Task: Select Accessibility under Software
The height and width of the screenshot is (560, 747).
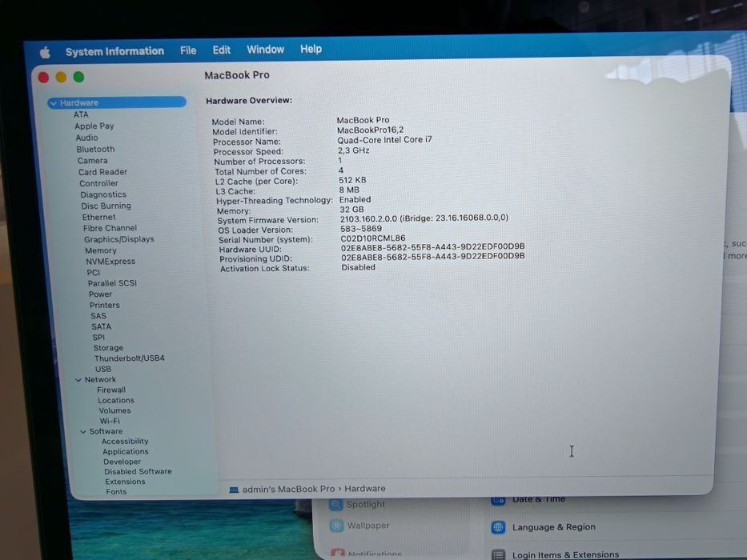Action: 125,442
